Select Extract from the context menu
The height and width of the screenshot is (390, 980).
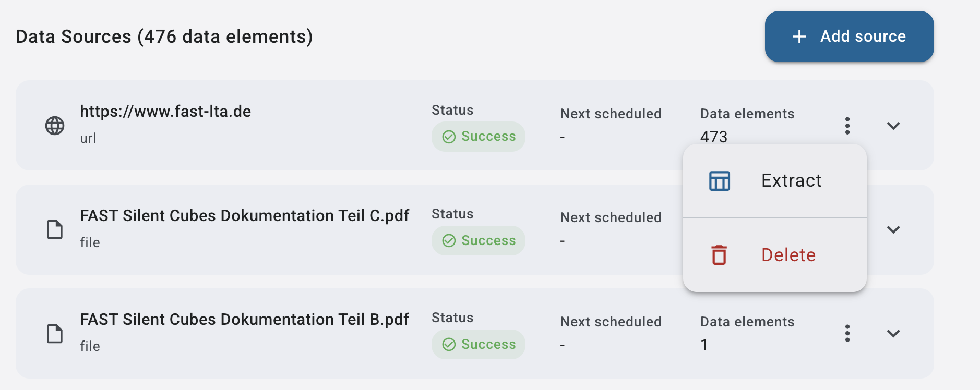(x=791, y=181)
